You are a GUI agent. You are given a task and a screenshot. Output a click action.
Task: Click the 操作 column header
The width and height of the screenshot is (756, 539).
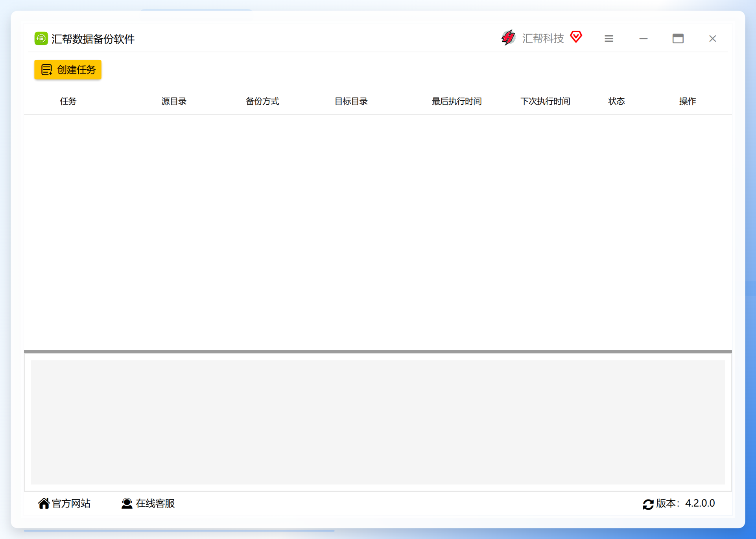pos(688,101)
